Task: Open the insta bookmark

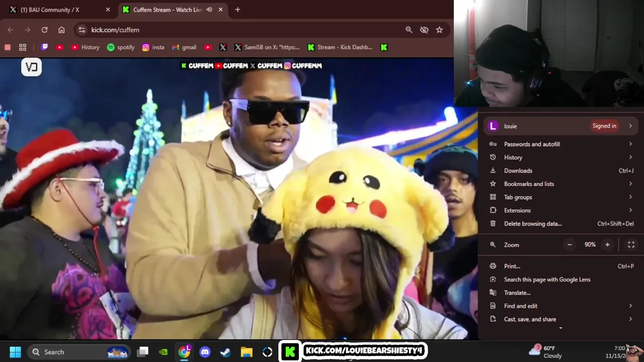Action: point(153,47)
